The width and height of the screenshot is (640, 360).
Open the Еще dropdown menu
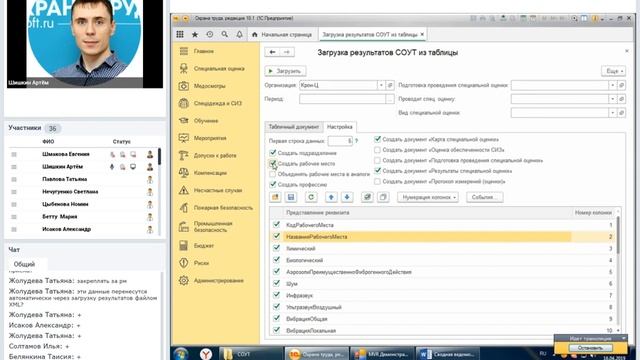pos(613,71)
